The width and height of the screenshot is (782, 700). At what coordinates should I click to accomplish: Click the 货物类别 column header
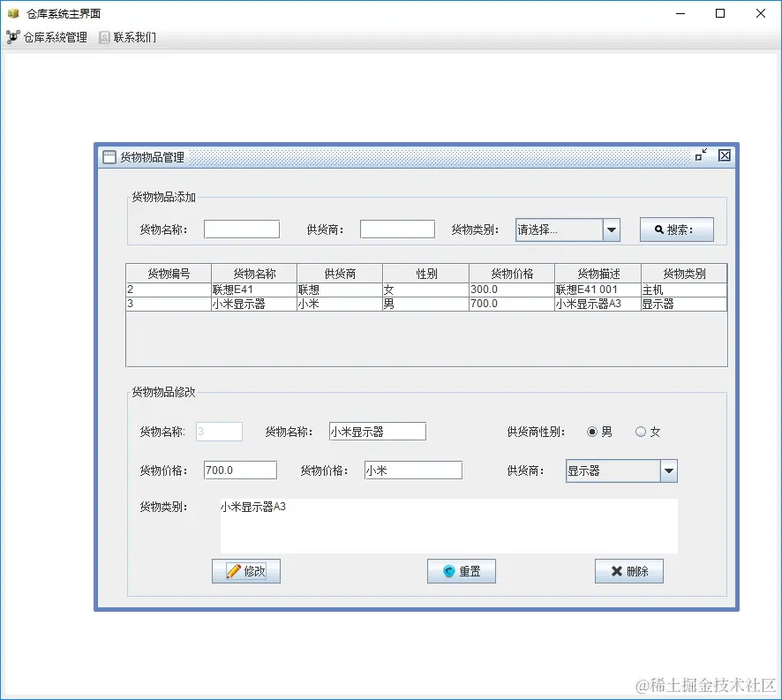coord(684,274)
